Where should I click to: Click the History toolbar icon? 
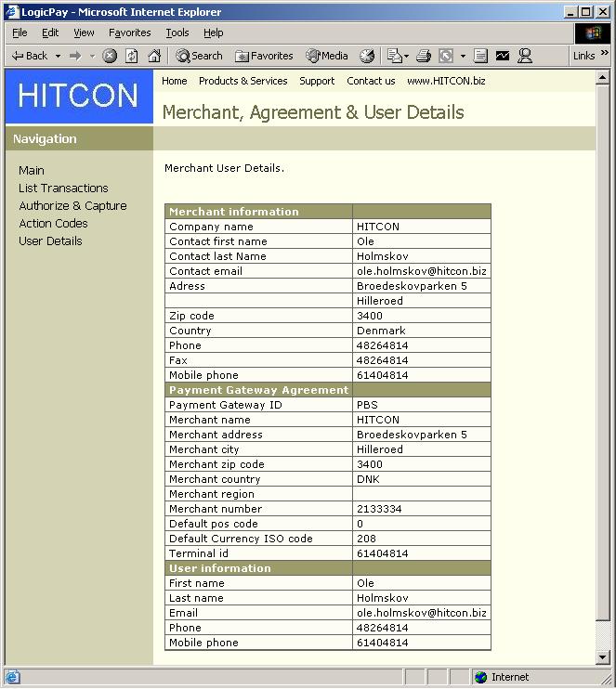pyautogui.click(x=367, y=56)
